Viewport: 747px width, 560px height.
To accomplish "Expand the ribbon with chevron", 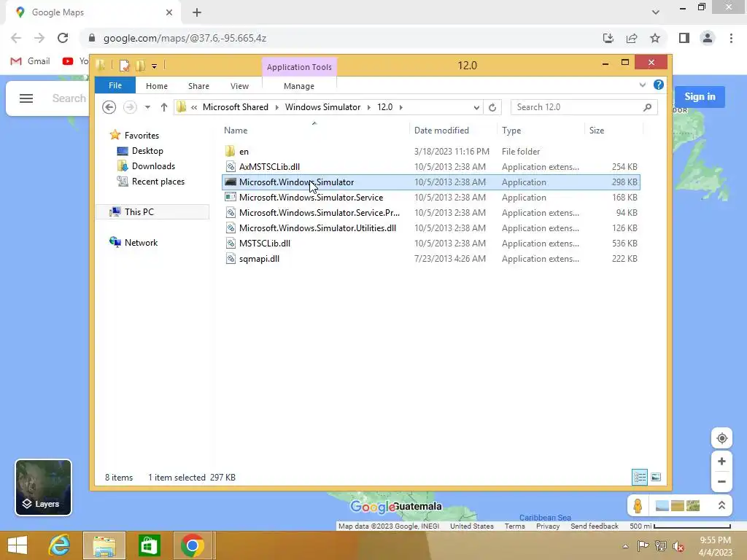I will click(x=642, y=85).
